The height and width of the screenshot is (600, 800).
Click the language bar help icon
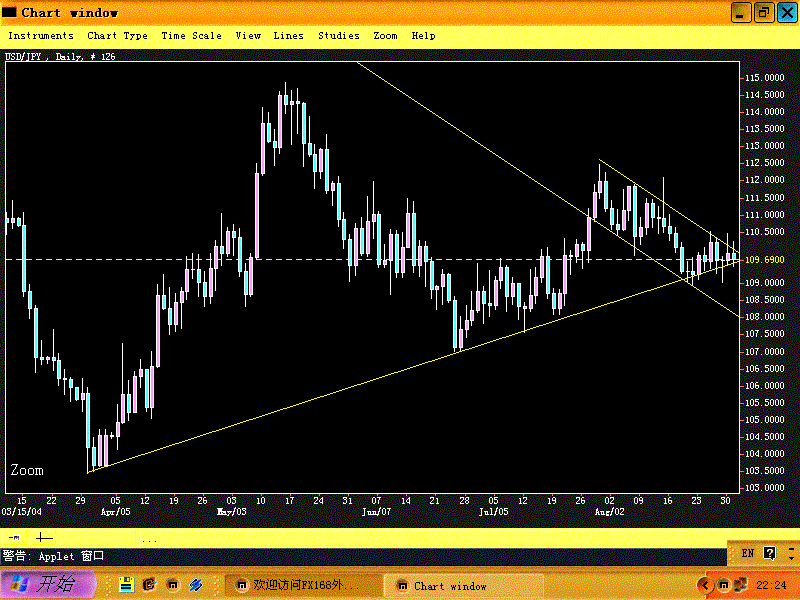pyautogui.click(x=769, y=553)
